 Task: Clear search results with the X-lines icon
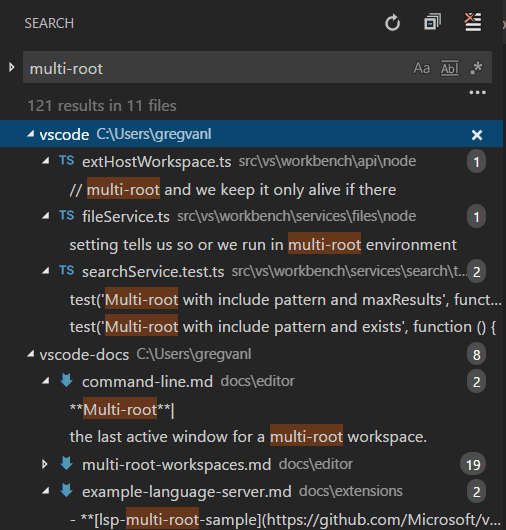tap(472, 22)
